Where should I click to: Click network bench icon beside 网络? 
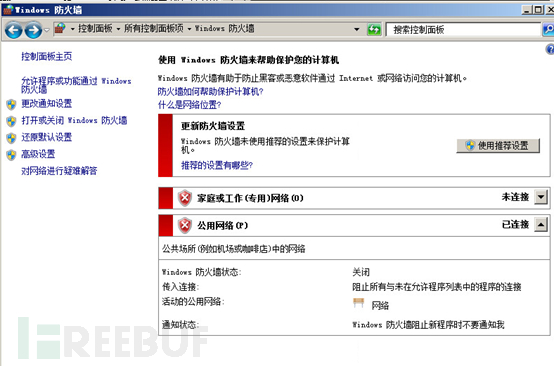(x=358, y=303)
